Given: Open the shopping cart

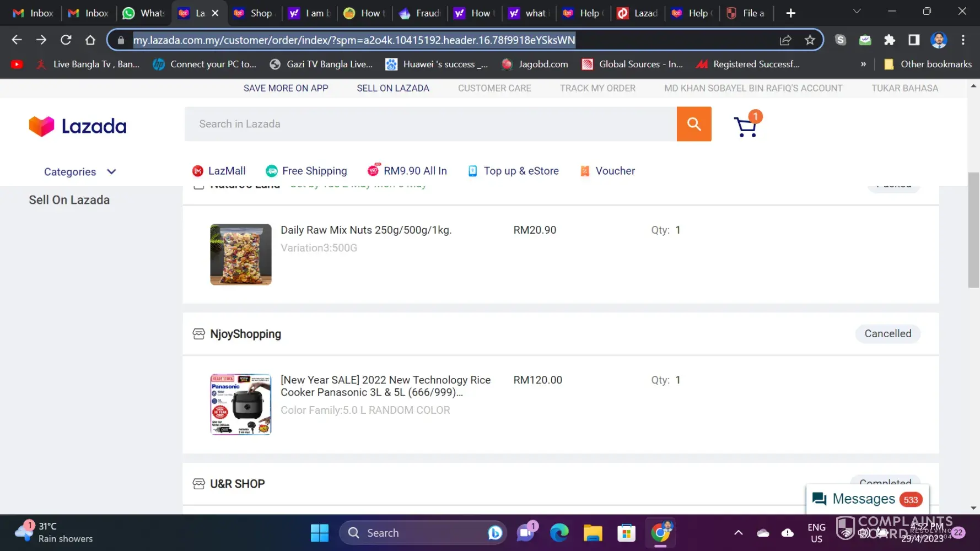Looking at the screenshot, I should (x=747, y=125).
